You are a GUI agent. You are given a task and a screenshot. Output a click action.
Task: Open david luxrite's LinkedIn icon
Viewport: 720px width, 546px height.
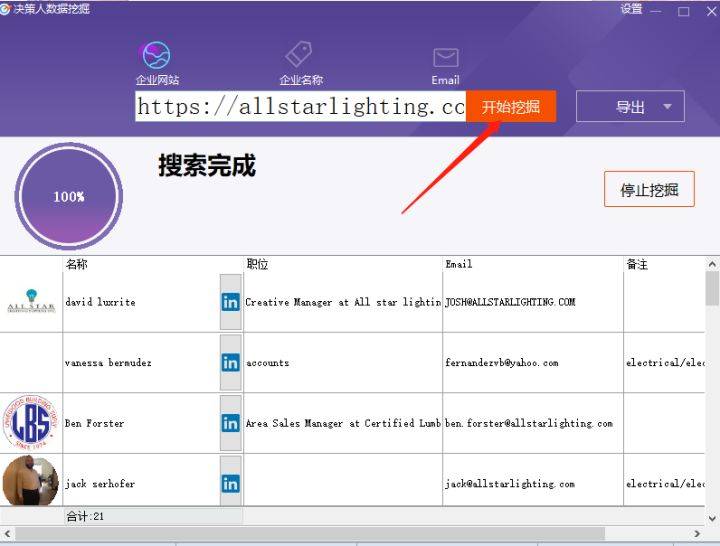click(x=230, y=302)
